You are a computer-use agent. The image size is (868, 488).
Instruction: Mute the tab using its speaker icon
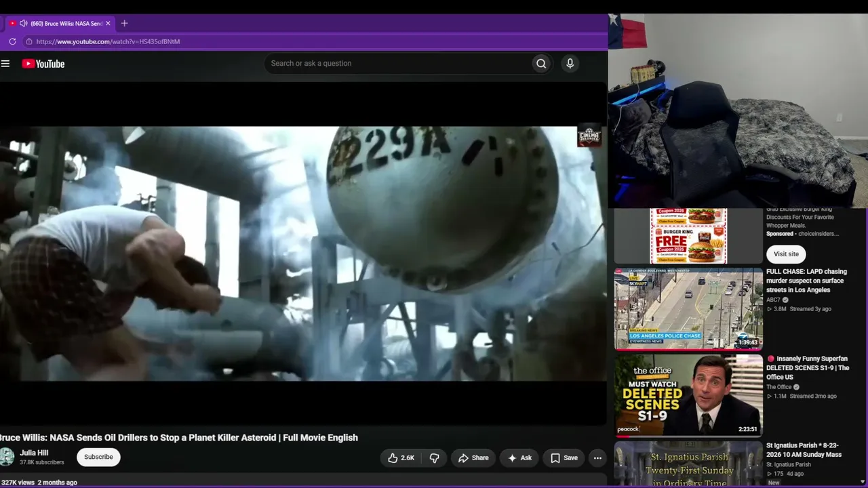coord(23,23)
